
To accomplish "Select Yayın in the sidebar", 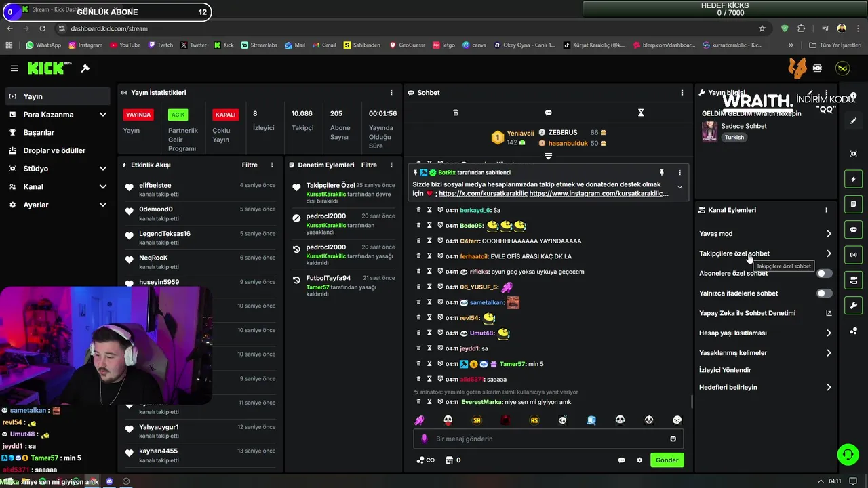I will click(x=57, y=96).
